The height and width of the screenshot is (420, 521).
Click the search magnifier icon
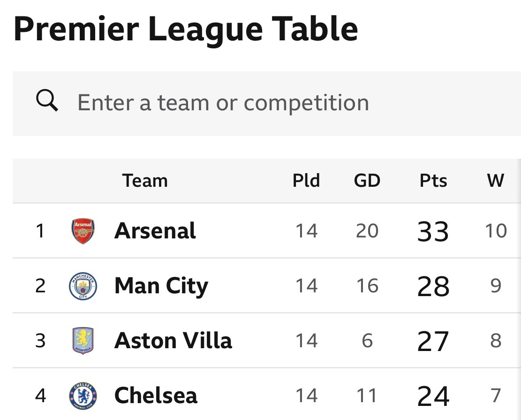(x=47, y=101)
